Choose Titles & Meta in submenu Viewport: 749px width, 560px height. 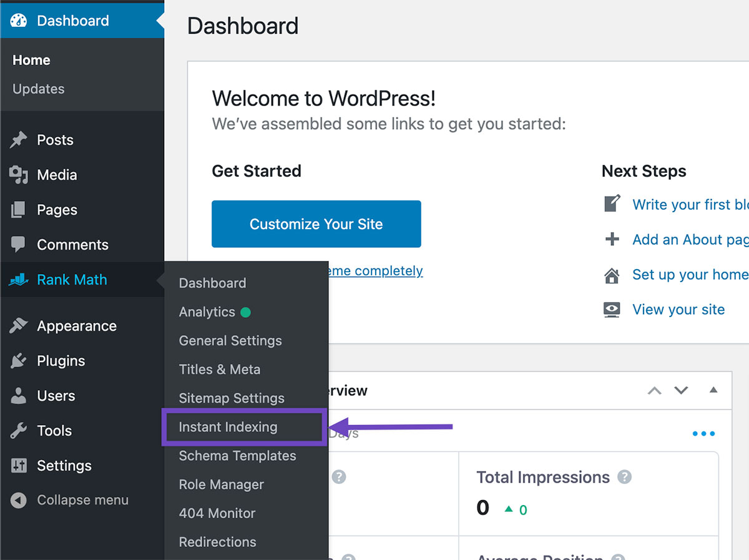[x=220, y=369]
